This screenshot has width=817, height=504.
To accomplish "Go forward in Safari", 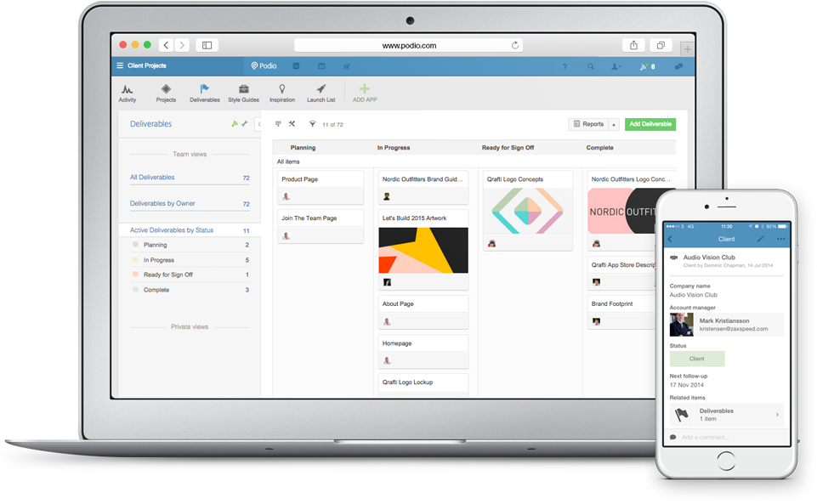I will 182,45.
